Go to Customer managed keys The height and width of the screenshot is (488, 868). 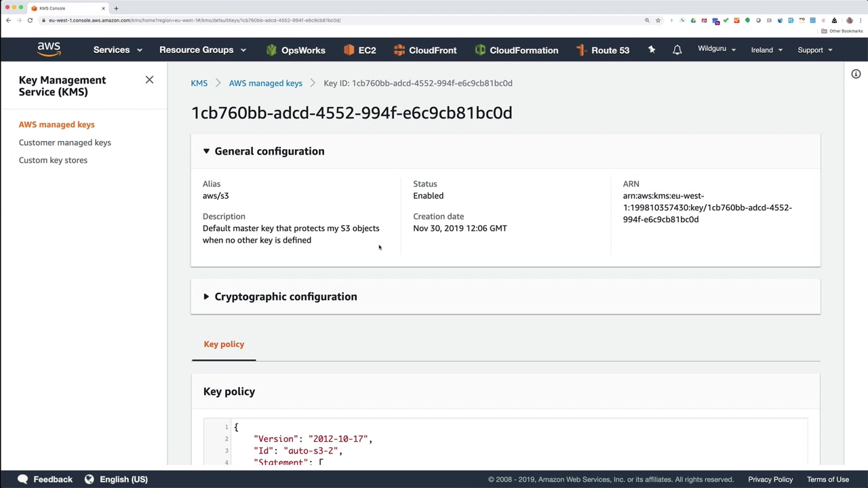[65, 142]
